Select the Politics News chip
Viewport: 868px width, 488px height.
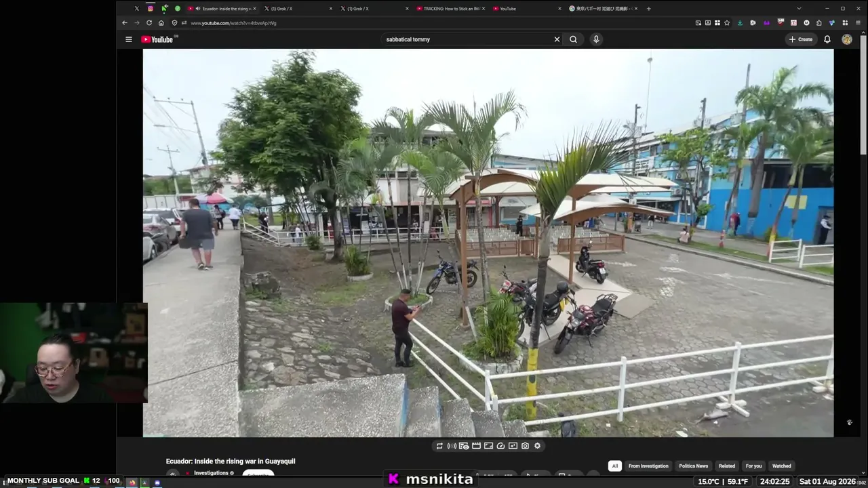693,466
